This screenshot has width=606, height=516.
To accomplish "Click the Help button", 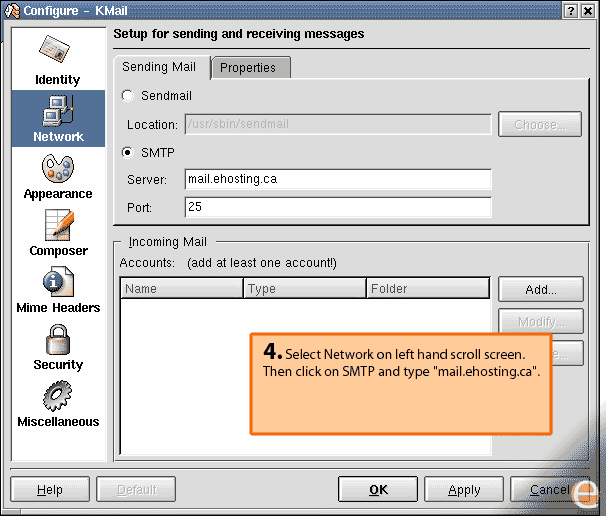I will pos(49,490).
